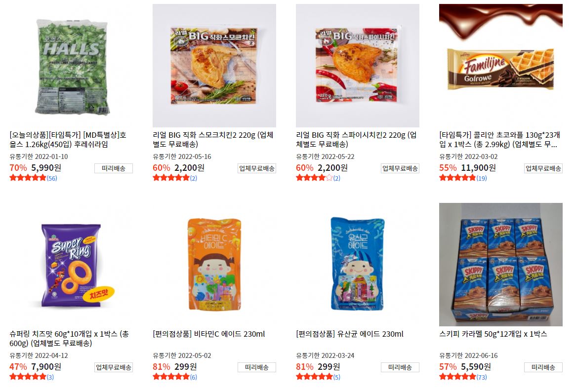Click 떠리배송 badge under Halls candy
This screenshot has width=575, height=392.
114,168
